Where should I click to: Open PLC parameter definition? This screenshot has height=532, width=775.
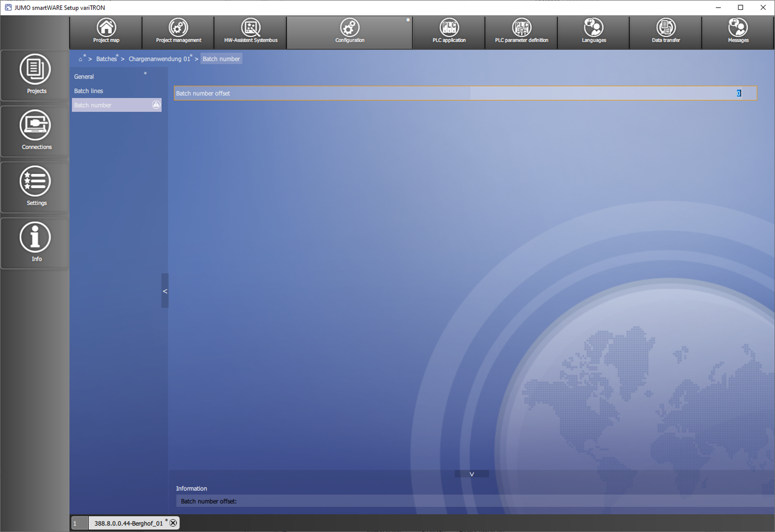coord(521,32)
